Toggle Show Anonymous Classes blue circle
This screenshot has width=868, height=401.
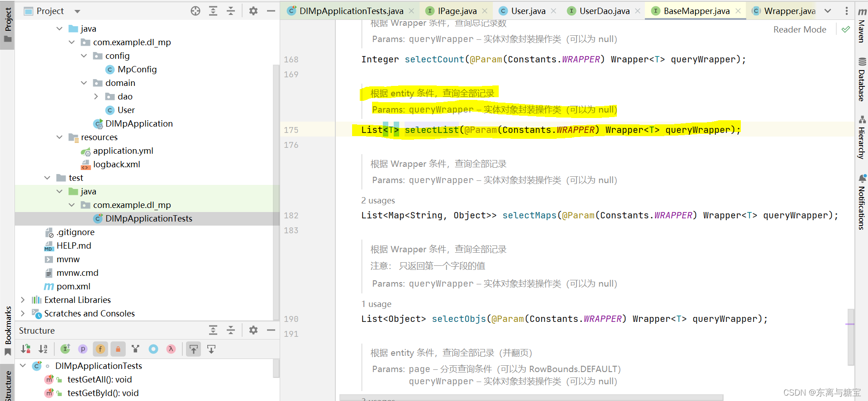tap(153, 349)
